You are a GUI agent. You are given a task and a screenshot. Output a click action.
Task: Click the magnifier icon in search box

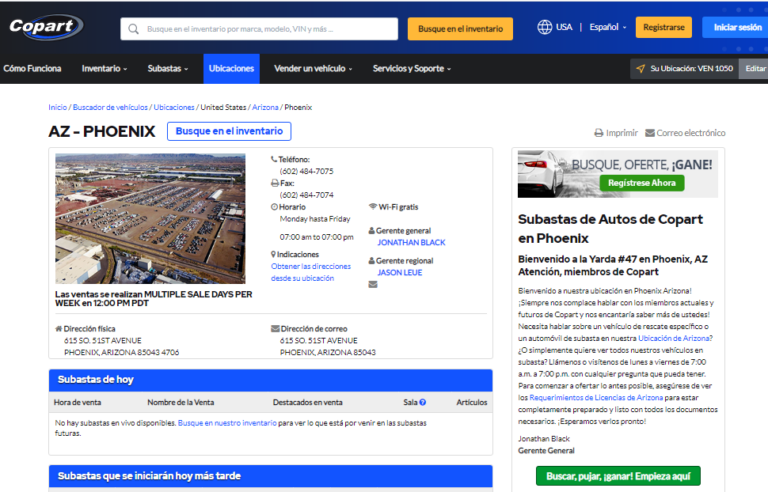tap(133, 29)
